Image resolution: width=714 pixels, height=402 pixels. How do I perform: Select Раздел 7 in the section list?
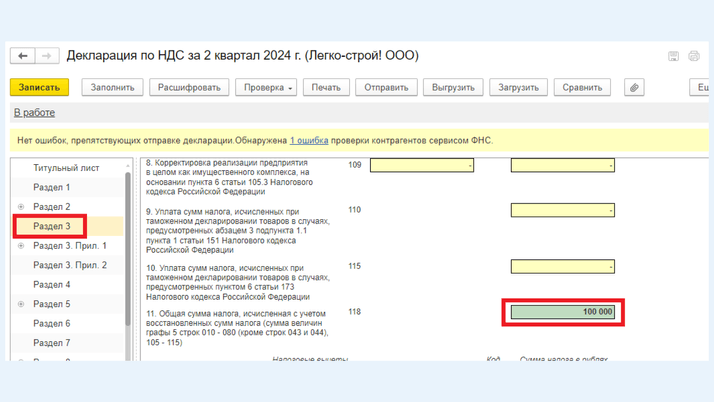coord(51,343)
